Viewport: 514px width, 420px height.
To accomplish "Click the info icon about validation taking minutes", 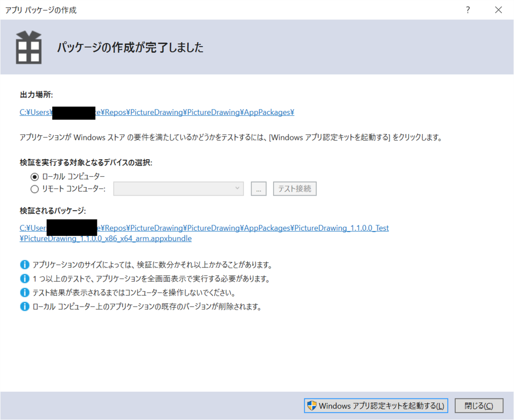I will click(x=24, y=264).
